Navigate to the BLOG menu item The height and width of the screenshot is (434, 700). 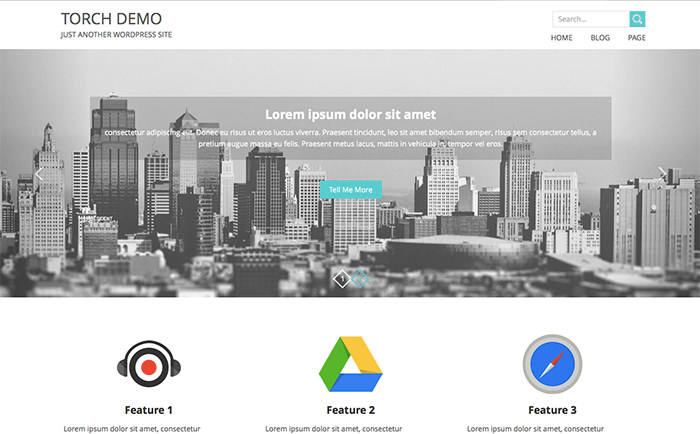coord(600,38)
